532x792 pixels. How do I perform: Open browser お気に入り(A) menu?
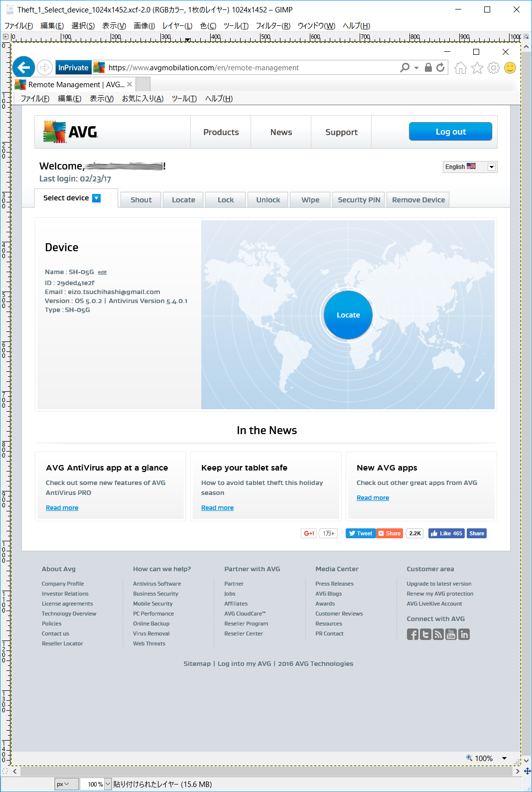(142, 98)
